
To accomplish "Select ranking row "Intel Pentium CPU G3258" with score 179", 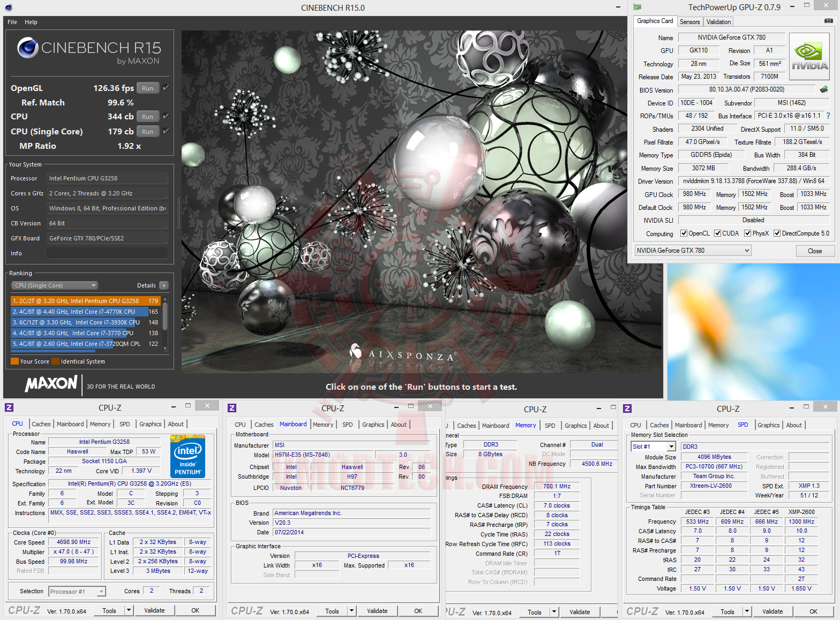I will click(85, 301).
